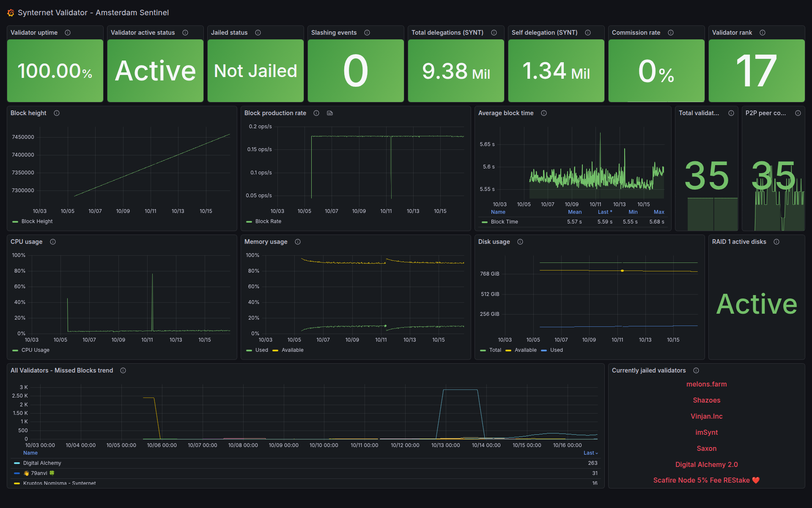This screenshot has width=812, height=508.
Task: Click Digital Alchemy 2.0 jailed validator entry
Action: (x=706, y=464)
